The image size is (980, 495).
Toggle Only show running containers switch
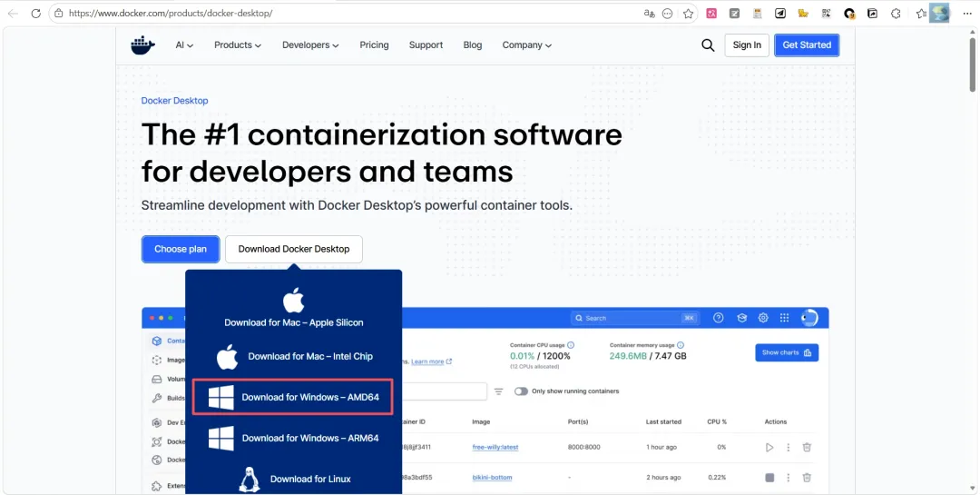click(x=521, y=391)
